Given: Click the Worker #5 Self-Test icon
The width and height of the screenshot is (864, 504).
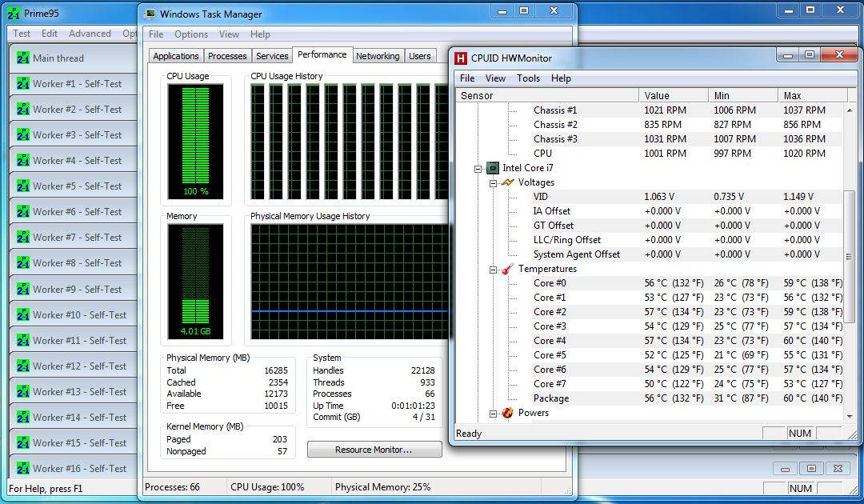Looking at the screenshot, I should coord(22,186).
